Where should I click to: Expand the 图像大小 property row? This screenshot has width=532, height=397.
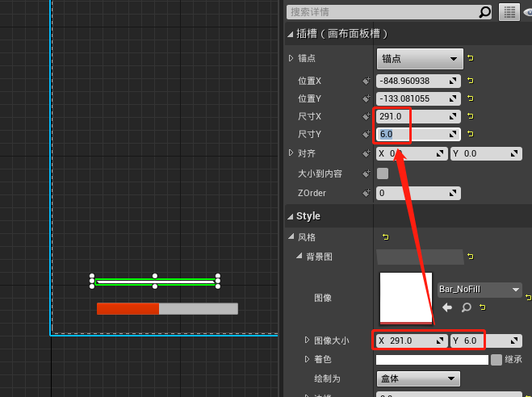point(307,340)
